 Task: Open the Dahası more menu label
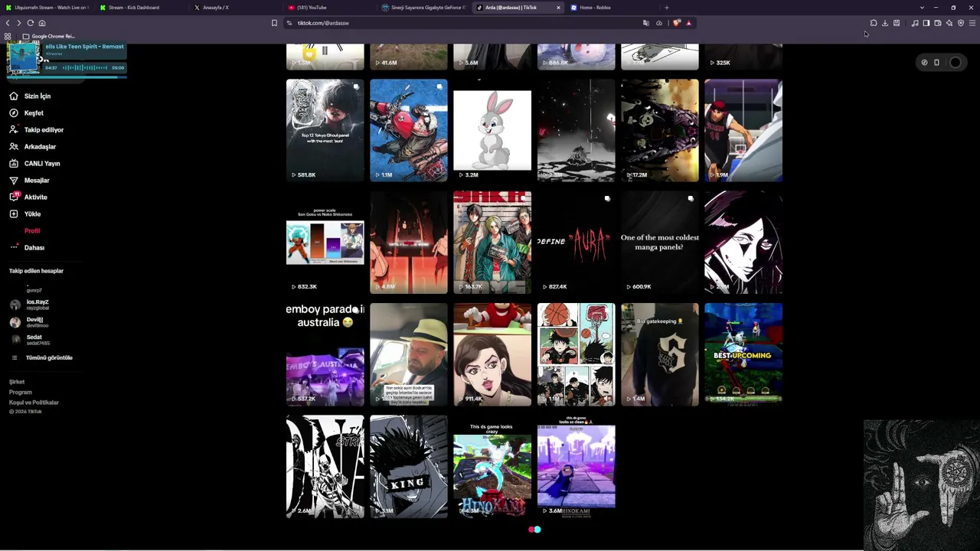[34, 248]
